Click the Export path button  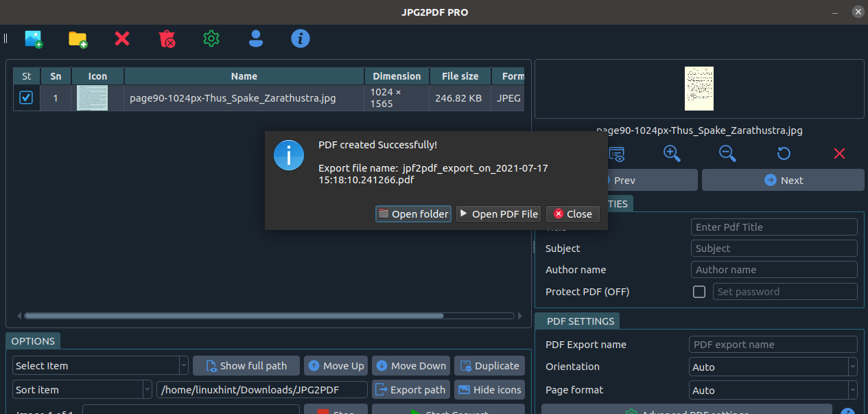(411, 389)
